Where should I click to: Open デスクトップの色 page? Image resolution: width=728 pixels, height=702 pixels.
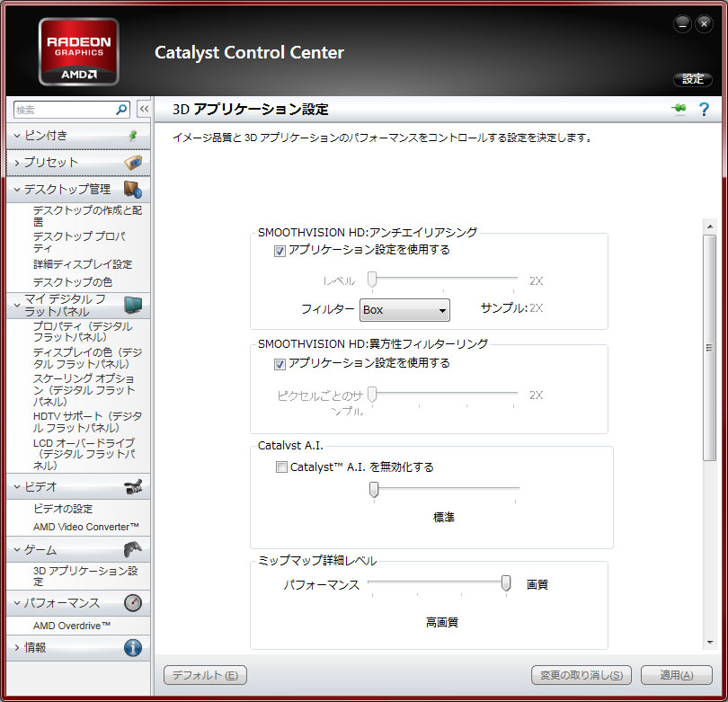(73, 282)
